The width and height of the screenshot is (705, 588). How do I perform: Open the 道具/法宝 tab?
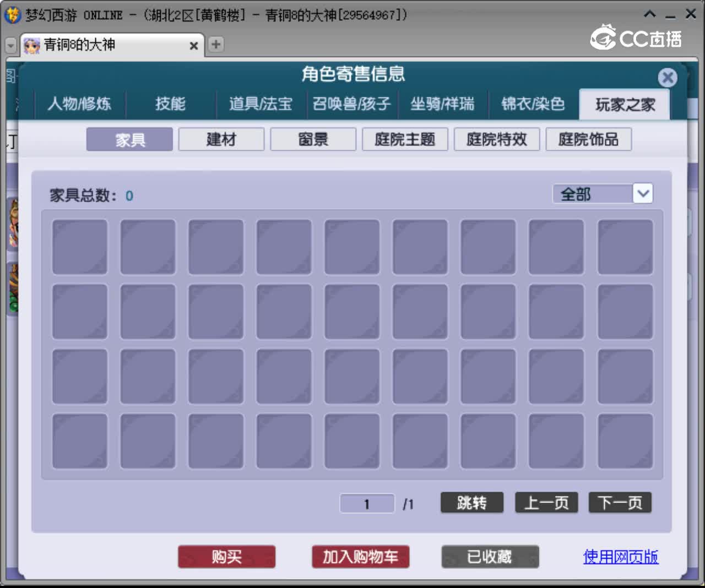(261, 104)
